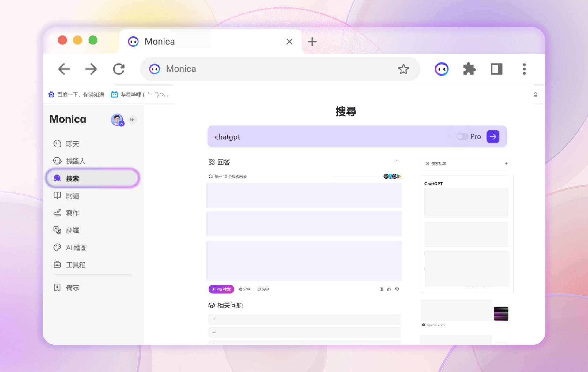This screenshot has width=588, height=372.
Task: Click thumbs up on the answer
Action: [389, 289]
